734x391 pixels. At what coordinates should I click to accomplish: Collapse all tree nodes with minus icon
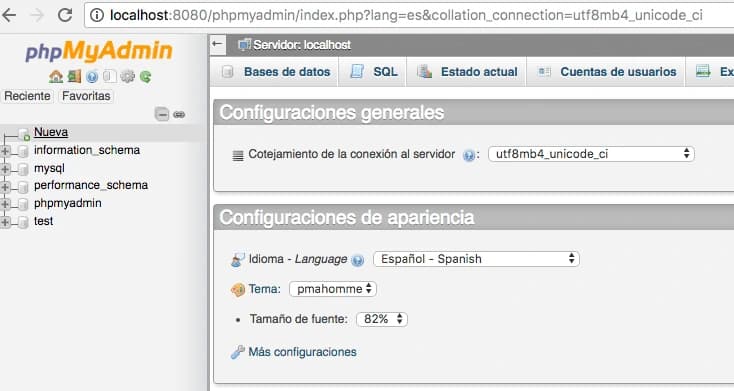[162, 114]
